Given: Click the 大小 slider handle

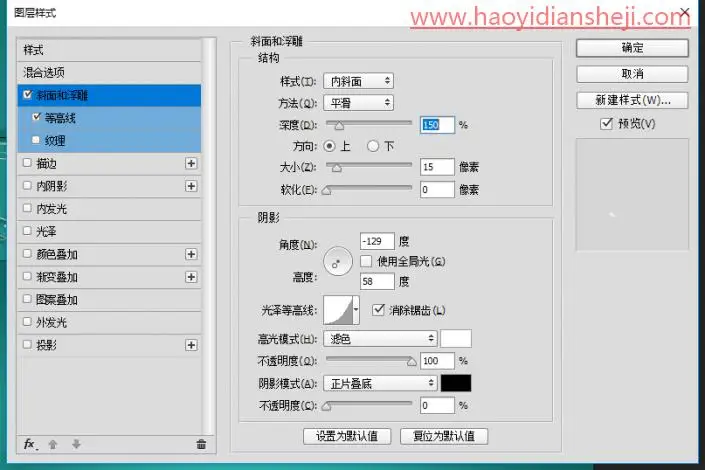Looking at the screenshot, I should (x=337, y=168).
